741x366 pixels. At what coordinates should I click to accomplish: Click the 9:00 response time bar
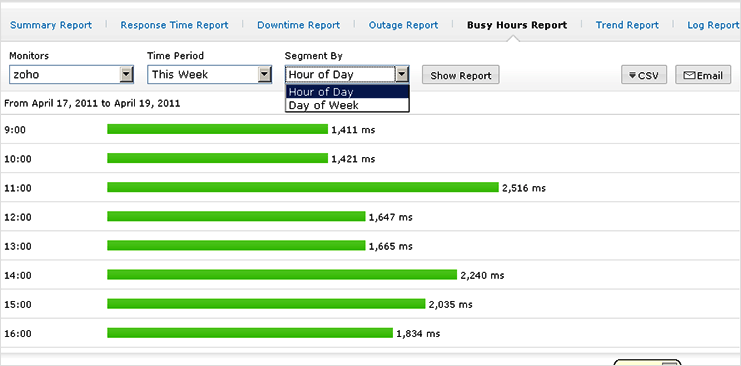click(217, 129)
